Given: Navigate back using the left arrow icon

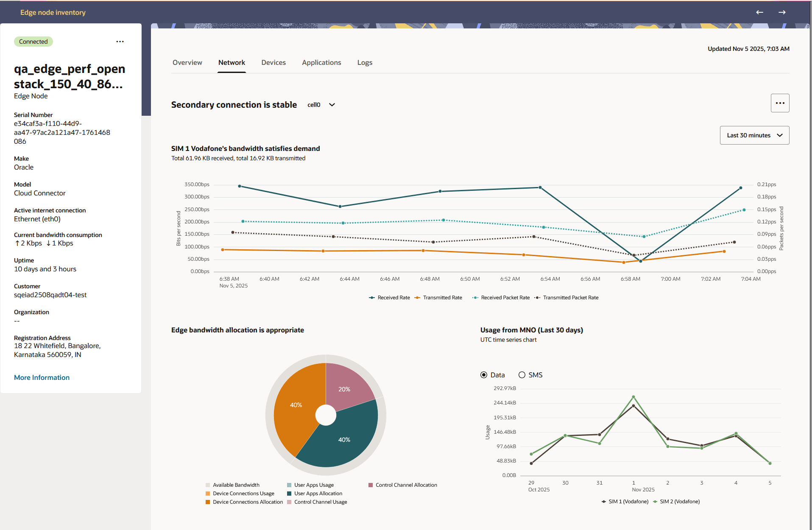Looking at the screenshot, I should (759, 12).
